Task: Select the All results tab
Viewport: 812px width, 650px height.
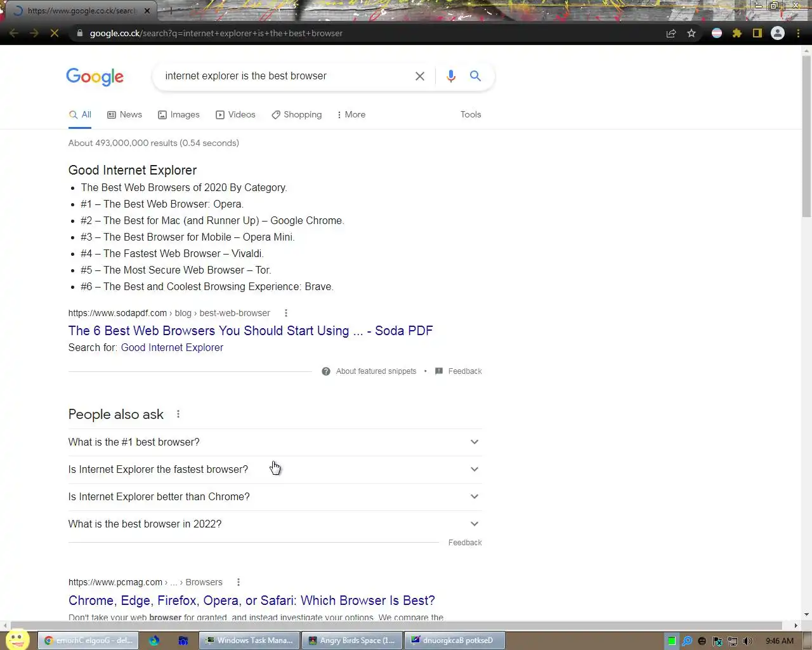Action: point(80,115)
